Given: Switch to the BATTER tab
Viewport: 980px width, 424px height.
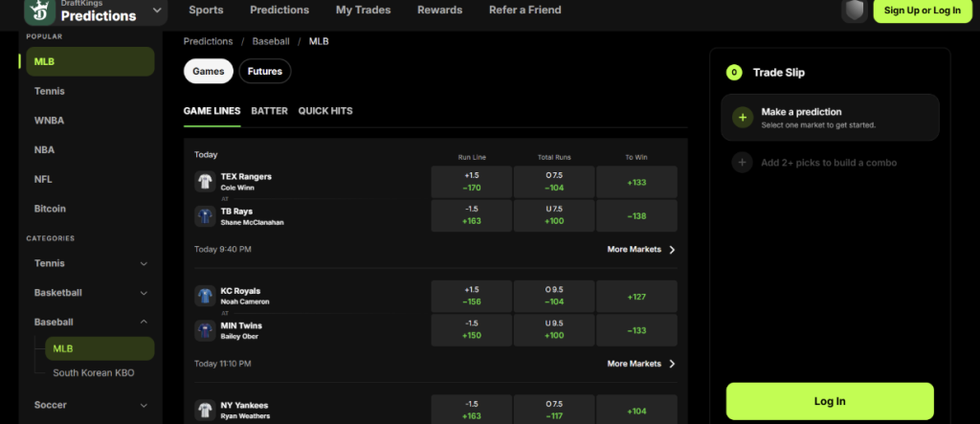Looking at the screenshot, I should (x=269, y=111).
